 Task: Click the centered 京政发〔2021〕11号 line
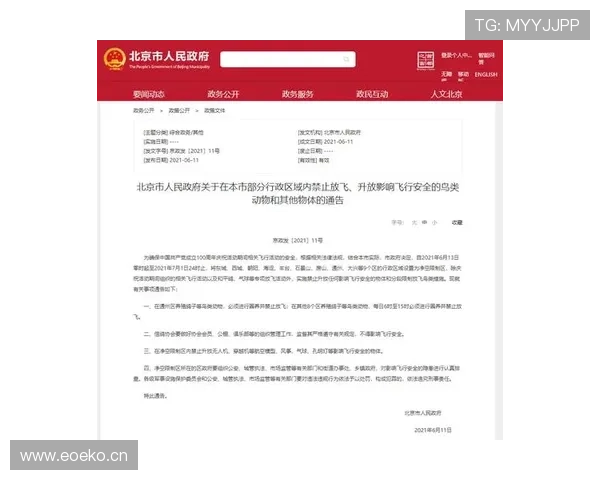point(298,240)
